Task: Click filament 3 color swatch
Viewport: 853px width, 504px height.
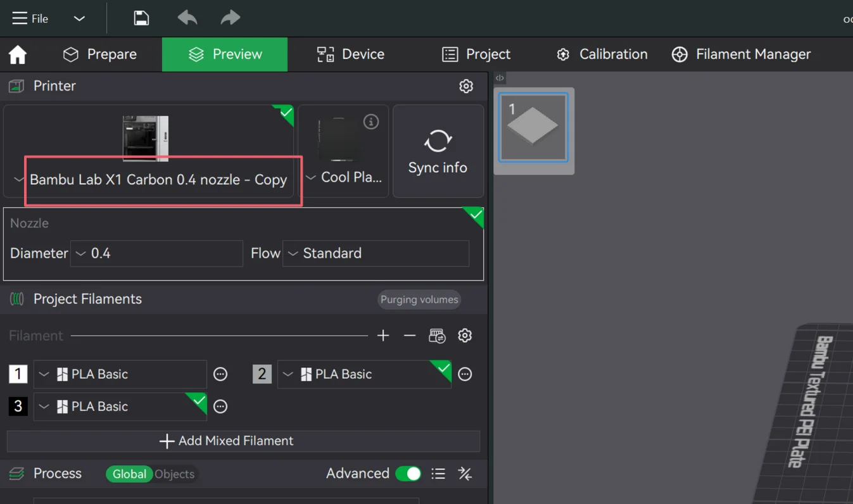Action: [18, 406]
